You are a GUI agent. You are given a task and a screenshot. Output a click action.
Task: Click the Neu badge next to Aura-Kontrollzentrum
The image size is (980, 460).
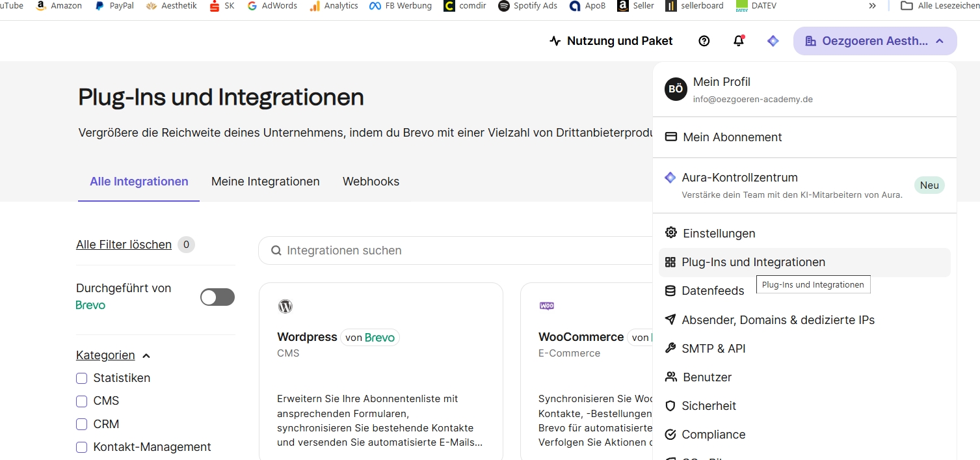(x=929, y=185)
